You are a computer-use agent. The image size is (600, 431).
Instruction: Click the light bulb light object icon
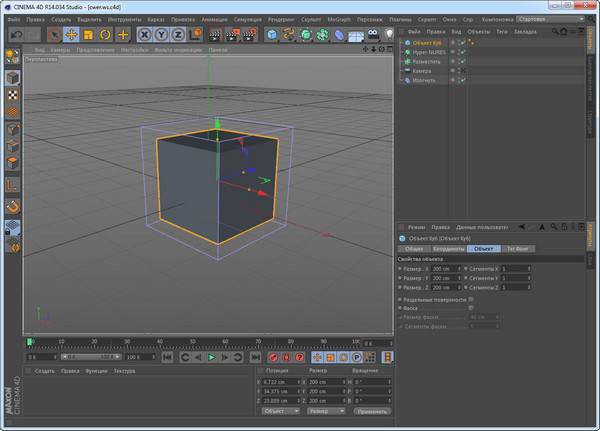click(x=388, y=35)
